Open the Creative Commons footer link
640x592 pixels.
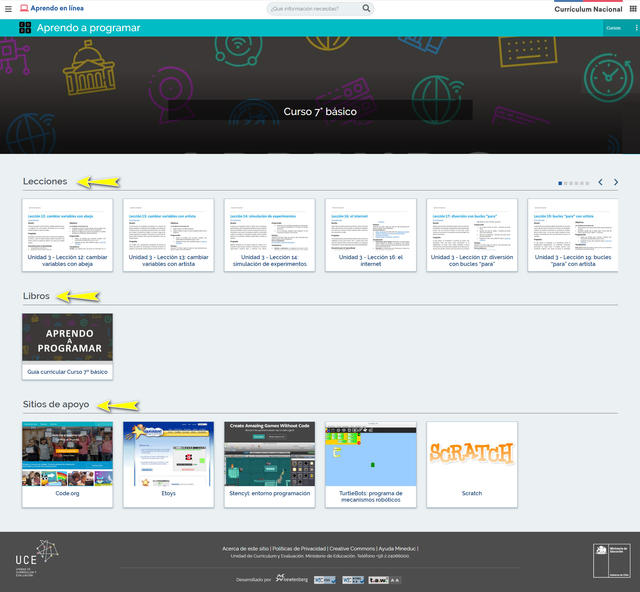tap(353, 548)
